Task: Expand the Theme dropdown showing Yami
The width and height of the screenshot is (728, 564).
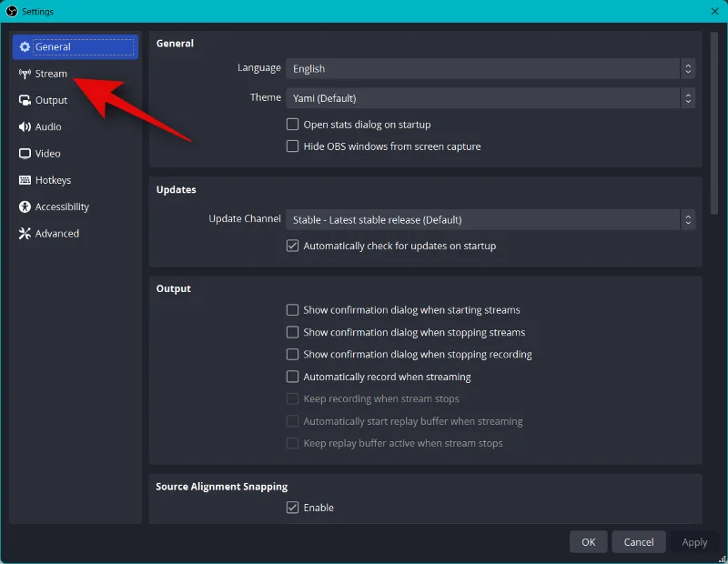Action: click(x=490, y=98)
